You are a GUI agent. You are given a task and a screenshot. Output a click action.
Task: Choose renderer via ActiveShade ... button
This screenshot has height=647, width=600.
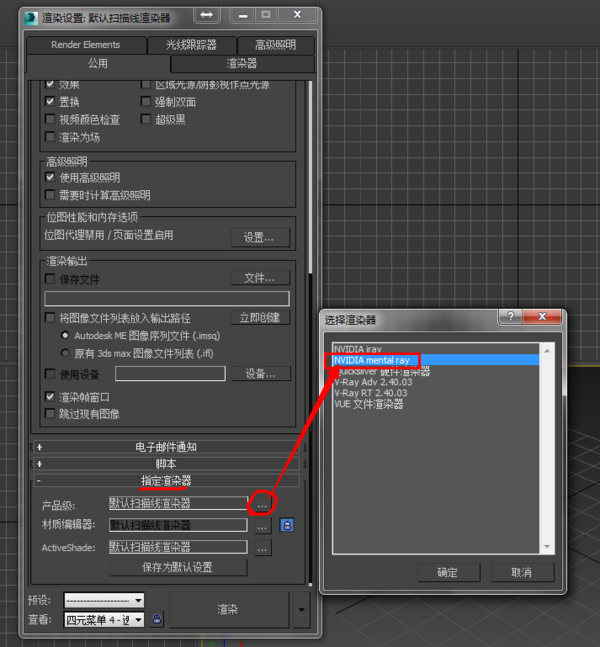[x=263, y=548]
